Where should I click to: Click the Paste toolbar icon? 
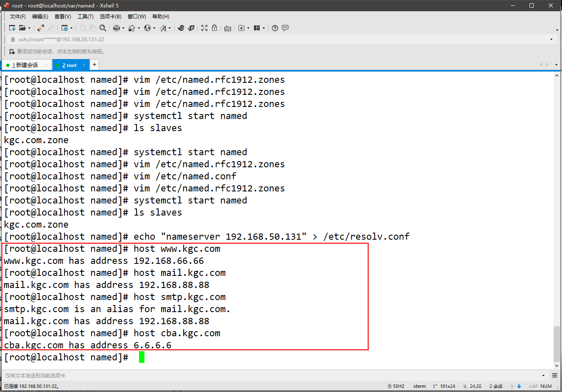click(x=93, y=28)
